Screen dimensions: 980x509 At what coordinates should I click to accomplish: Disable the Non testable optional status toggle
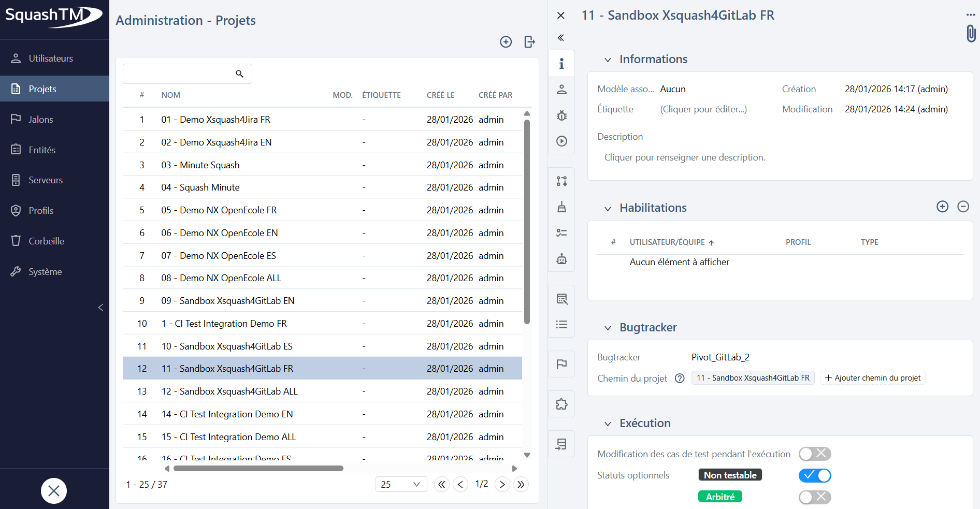(814, 475)
